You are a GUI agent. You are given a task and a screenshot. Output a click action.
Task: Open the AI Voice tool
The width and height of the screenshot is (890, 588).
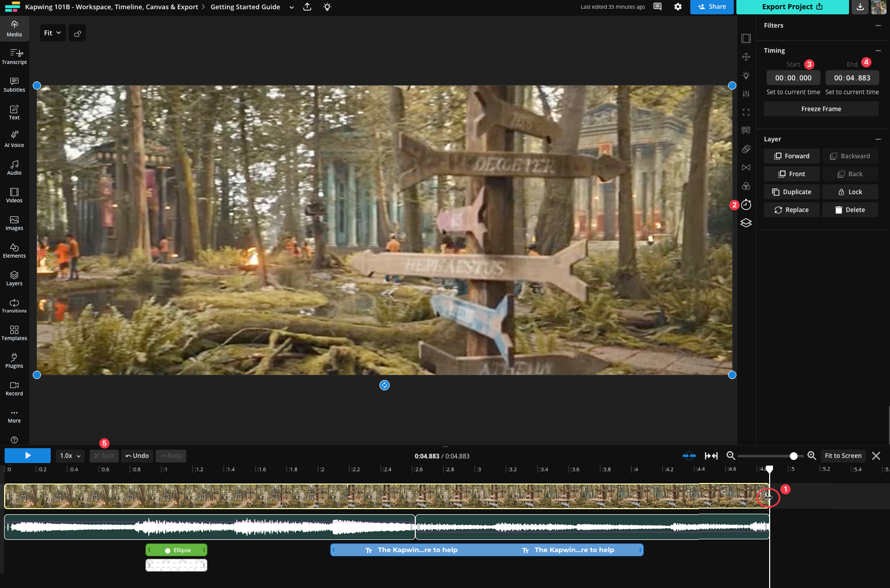point(14,139)
